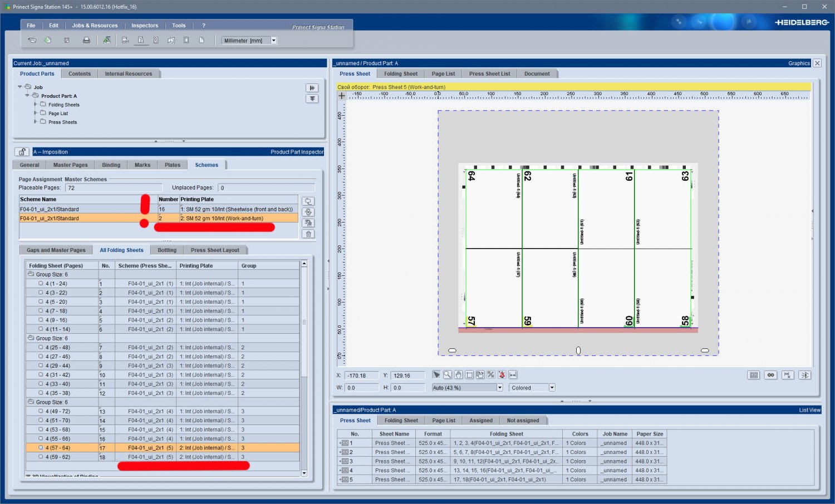Click the double-right-arrow button in Product Parts
Screen dimensions: 835x504
tap(312, 88)
